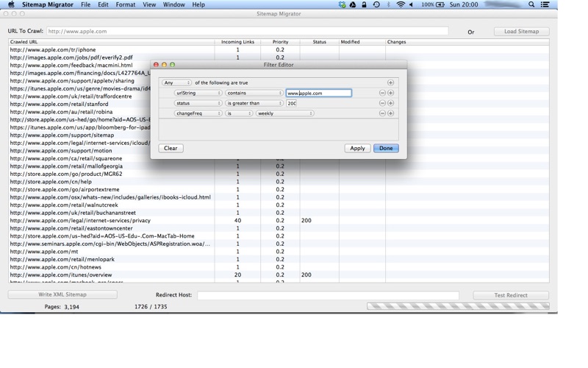
Task: Click the URL To Crawl input field
Action: click(x=248, y=31)
